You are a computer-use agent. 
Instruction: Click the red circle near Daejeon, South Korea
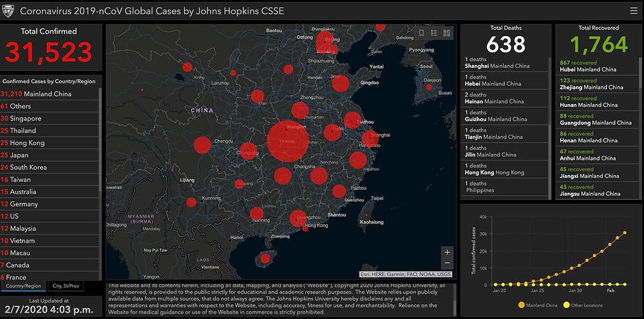pos(429,87)
